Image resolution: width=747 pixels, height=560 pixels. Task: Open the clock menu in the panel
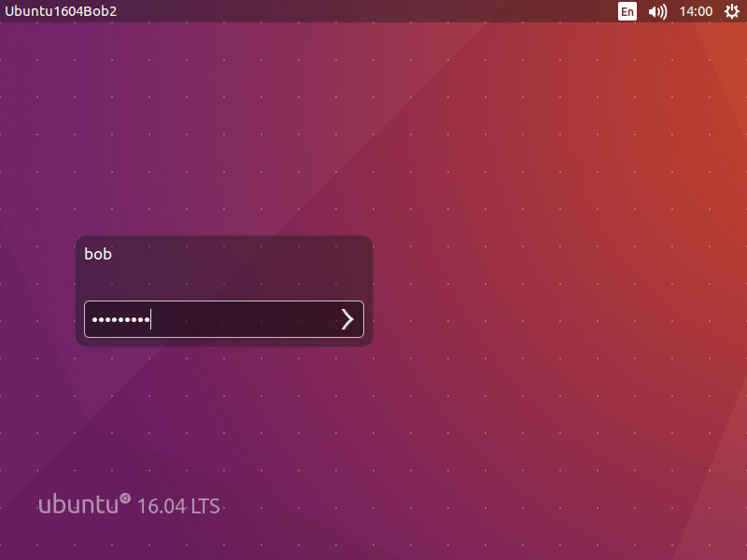coord(697,12)
